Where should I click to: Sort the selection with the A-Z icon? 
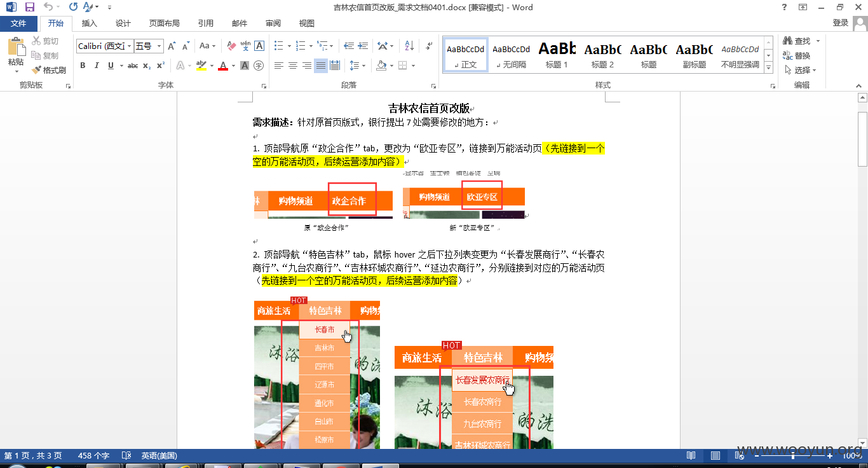(409, 46)
